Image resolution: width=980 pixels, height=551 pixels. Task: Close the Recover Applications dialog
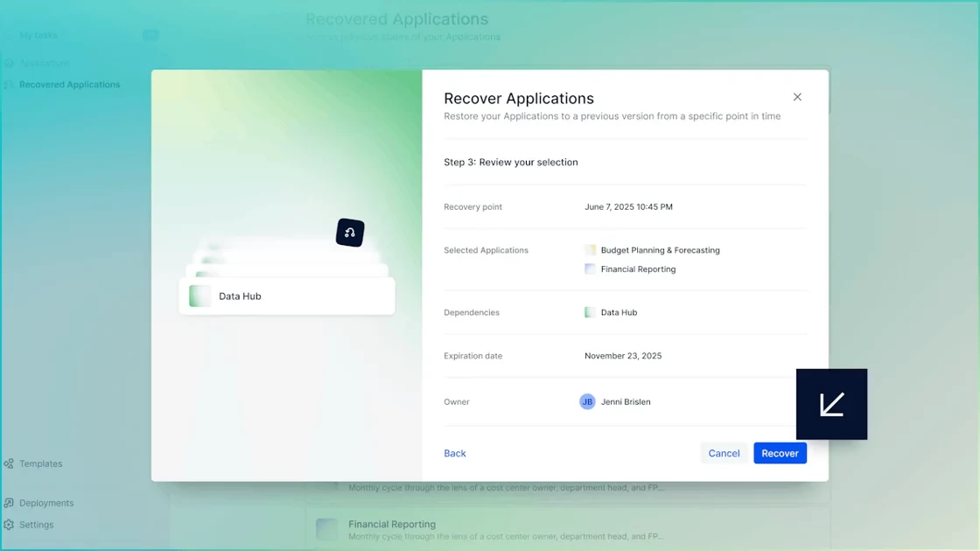click(x=797, y=97)
